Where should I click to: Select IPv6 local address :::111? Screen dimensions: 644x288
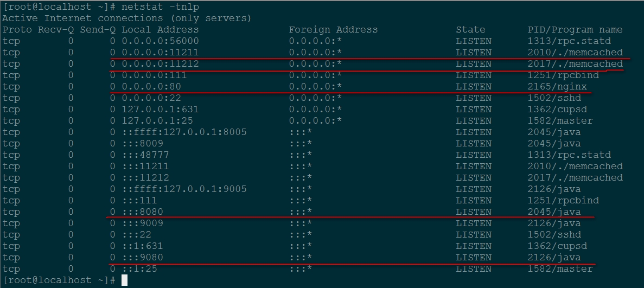pyautogui.click(x=139, y=201)
